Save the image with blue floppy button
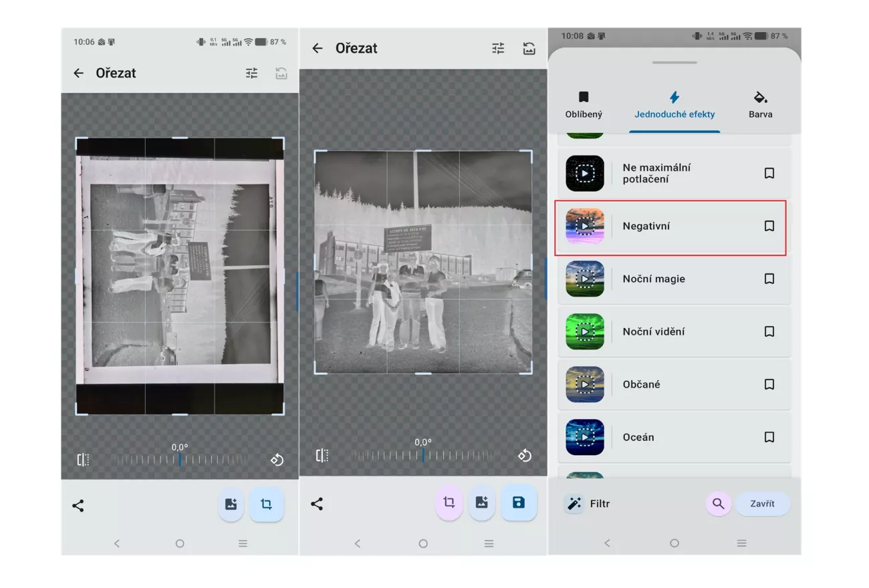This screenshot has height=588, width=869. click(519, 502)
